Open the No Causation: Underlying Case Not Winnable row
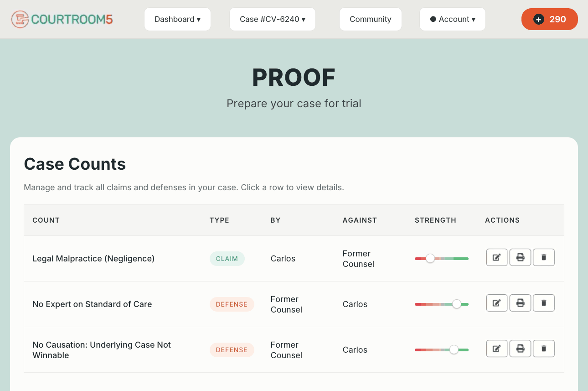 pos(294,350)
